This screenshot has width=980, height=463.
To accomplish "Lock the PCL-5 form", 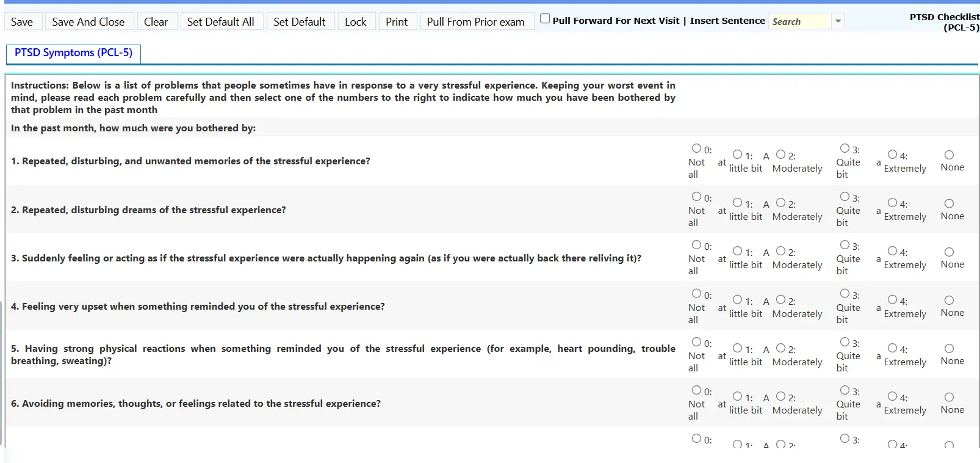I will point(355,22).
